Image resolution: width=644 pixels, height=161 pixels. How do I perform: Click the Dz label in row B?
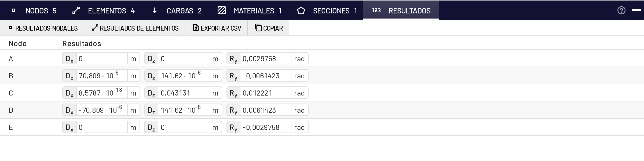(x=151, y=76)
